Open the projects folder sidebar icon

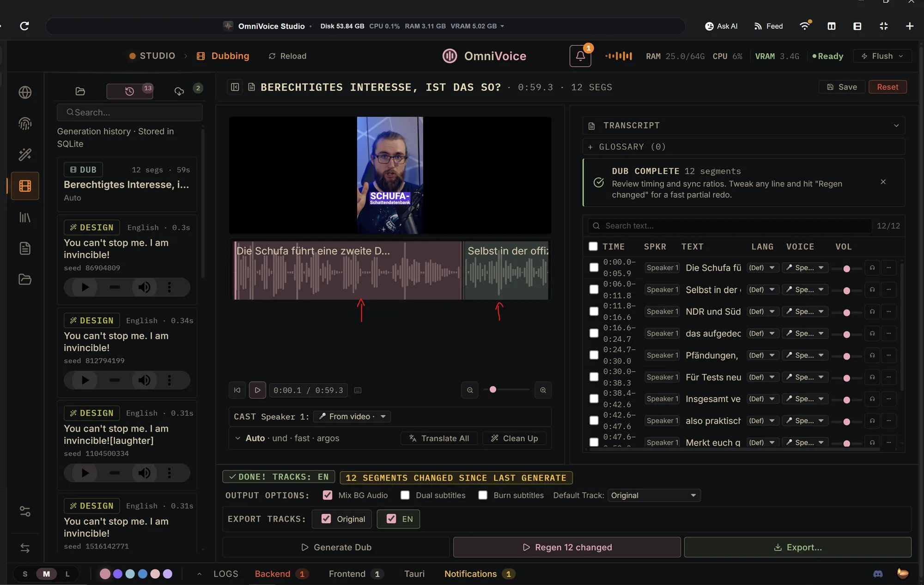tap(25, 279)
